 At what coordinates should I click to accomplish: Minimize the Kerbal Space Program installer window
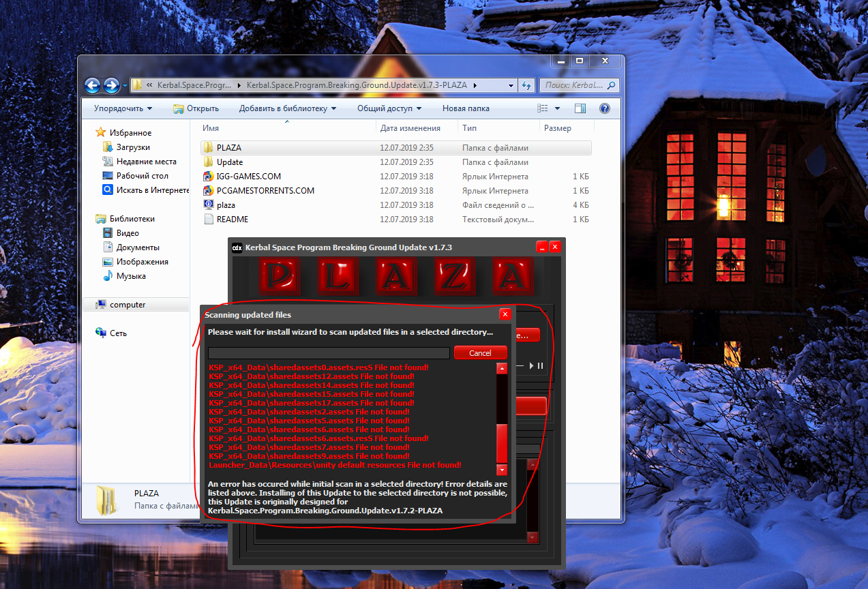542,247
